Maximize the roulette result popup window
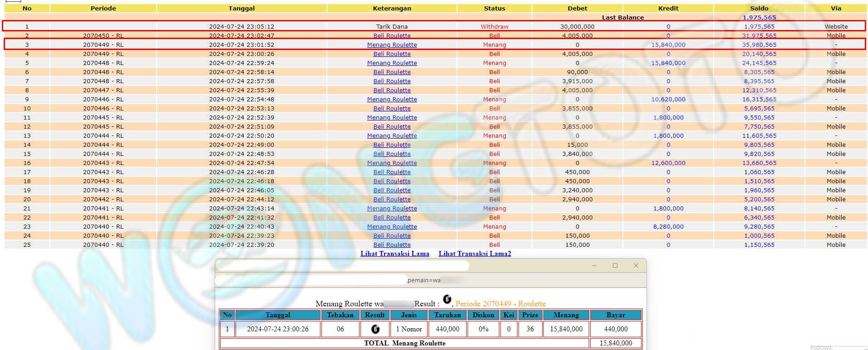The width and height of the screenshot is (868, 350). pos(615,265)
